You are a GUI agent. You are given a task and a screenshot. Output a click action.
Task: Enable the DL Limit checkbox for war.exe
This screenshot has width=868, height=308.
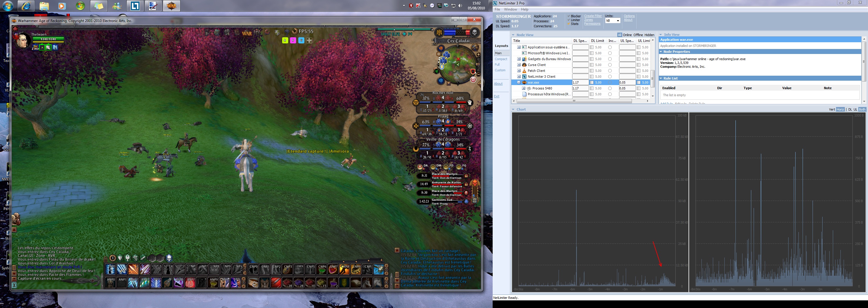(x=592, y=82)
